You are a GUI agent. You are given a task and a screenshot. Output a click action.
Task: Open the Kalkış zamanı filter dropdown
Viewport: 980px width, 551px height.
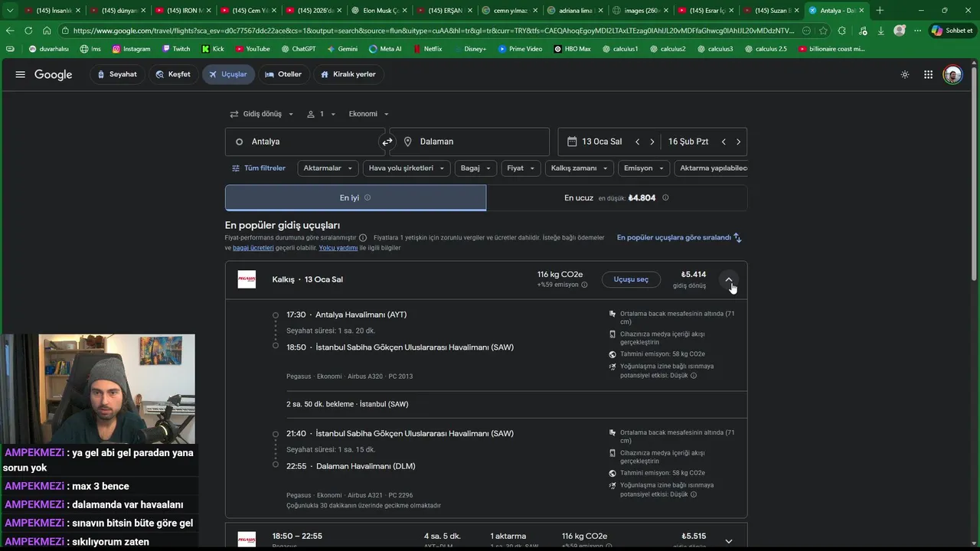[x=580, y=168]
